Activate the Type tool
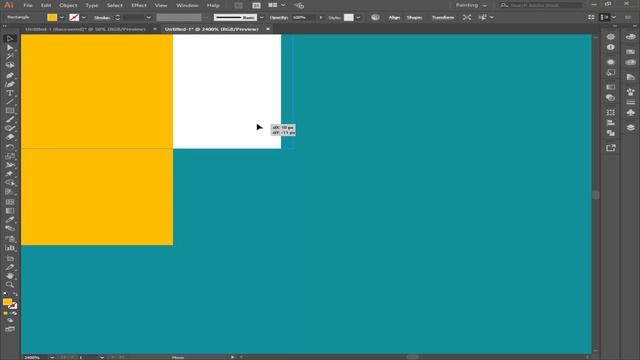Screen dimensions: 640x360 click(10, 93)
